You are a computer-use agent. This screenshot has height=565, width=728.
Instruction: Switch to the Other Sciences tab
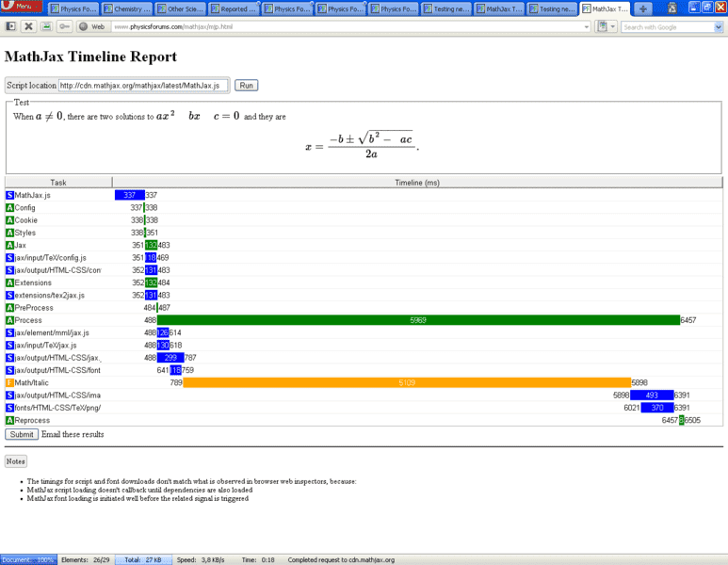pos(180,8)
